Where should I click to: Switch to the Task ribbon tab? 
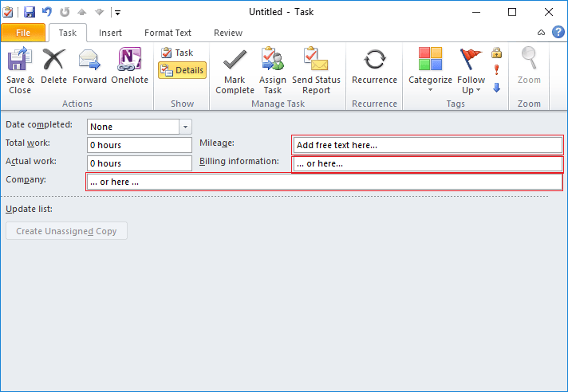point(68,33)
